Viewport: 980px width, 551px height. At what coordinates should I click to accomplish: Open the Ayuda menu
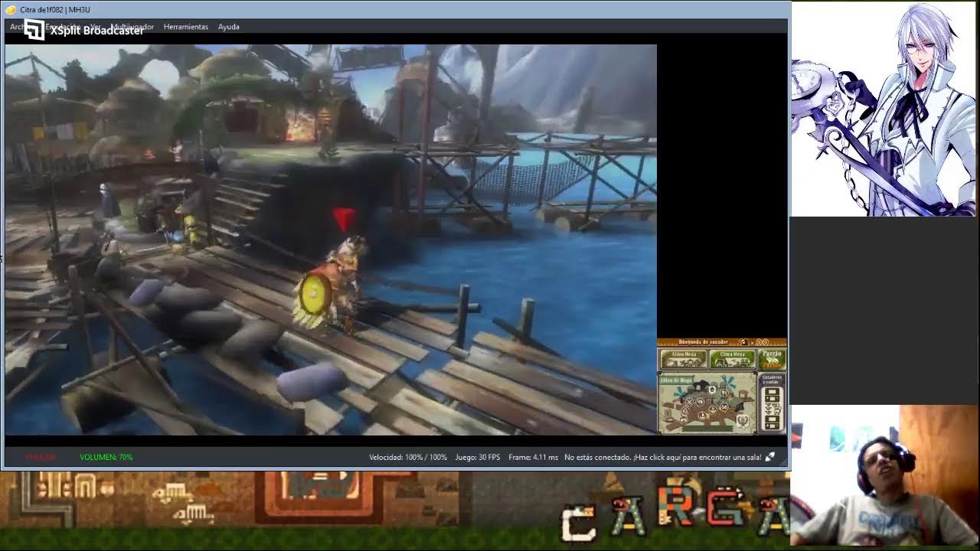(x=228, y=27)
